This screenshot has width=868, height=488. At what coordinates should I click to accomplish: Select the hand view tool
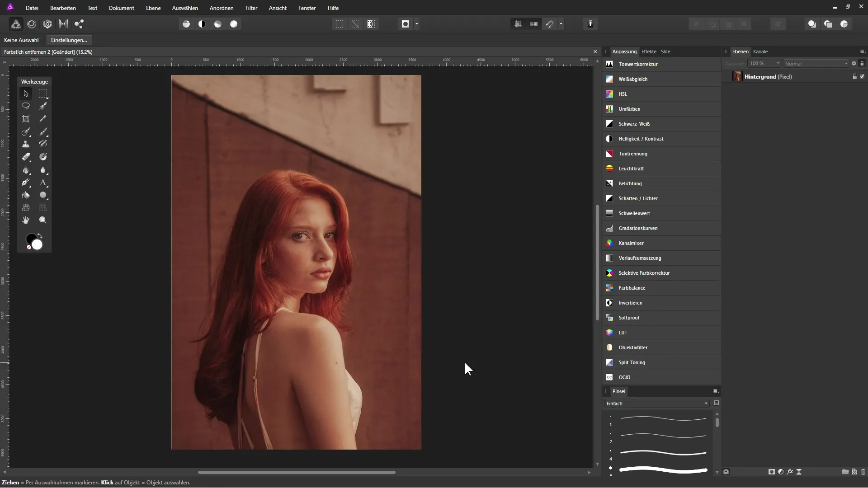coord(26,220)
